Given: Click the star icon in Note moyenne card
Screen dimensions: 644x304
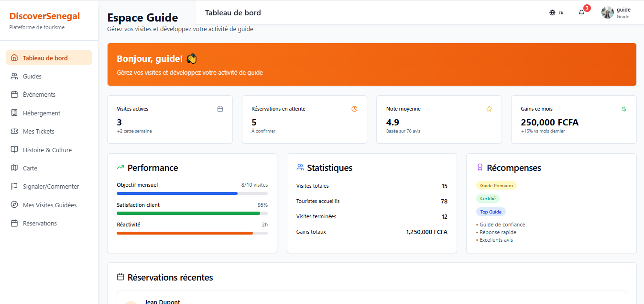Looking at the screenshot, I should coord(489,109).
